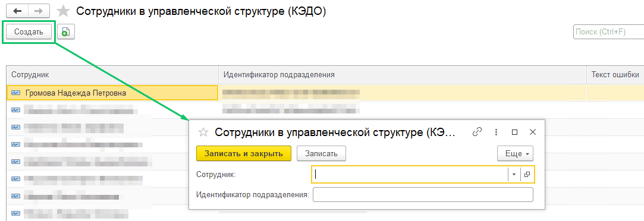
Task: Click Записать и закрыть button
Action: coord(244,154)
